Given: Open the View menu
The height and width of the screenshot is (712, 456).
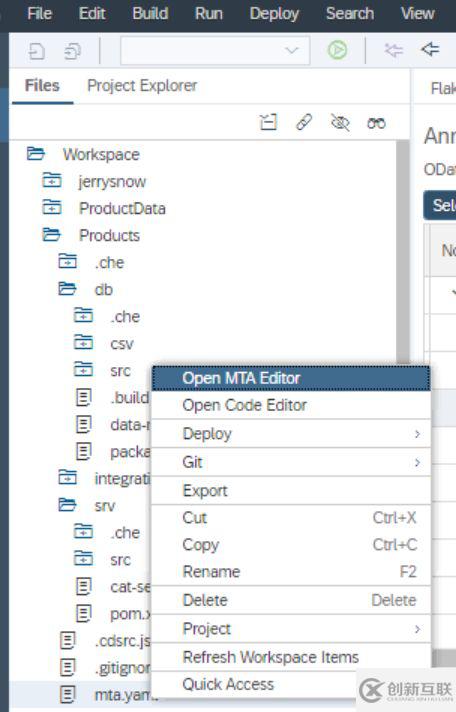Looking at the screenshot, I should tap(417, 14).
